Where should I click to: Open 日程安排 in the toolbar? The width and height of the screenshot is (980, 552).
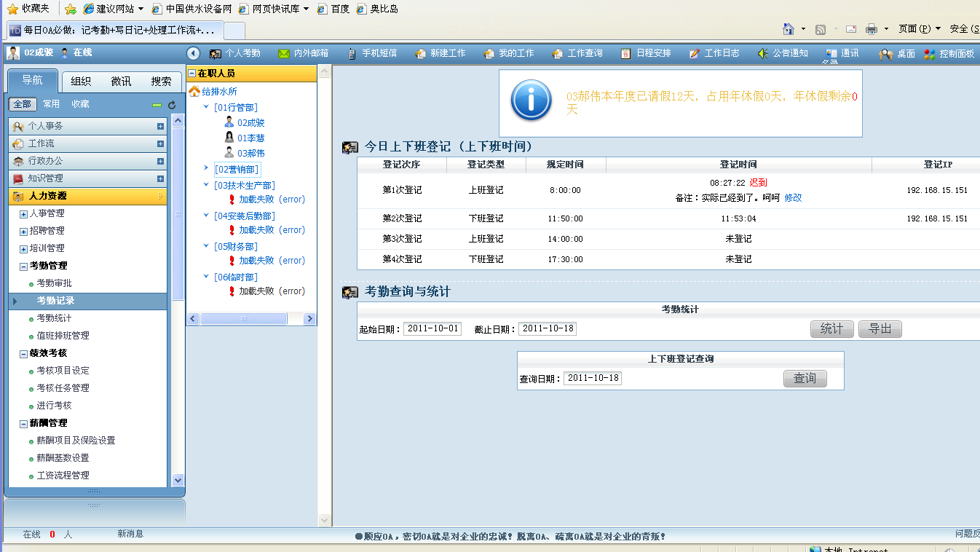pos(645,53)
